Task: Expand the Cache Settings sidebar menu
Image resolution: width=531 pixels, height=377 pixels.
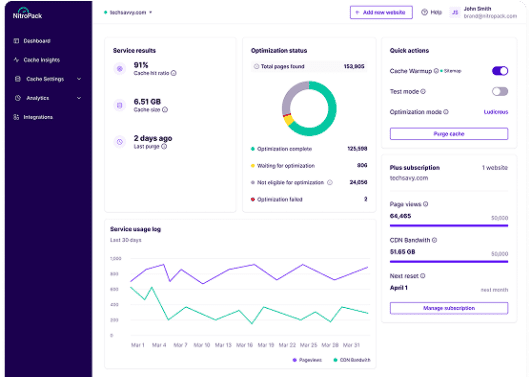Action: click(47, 79)
